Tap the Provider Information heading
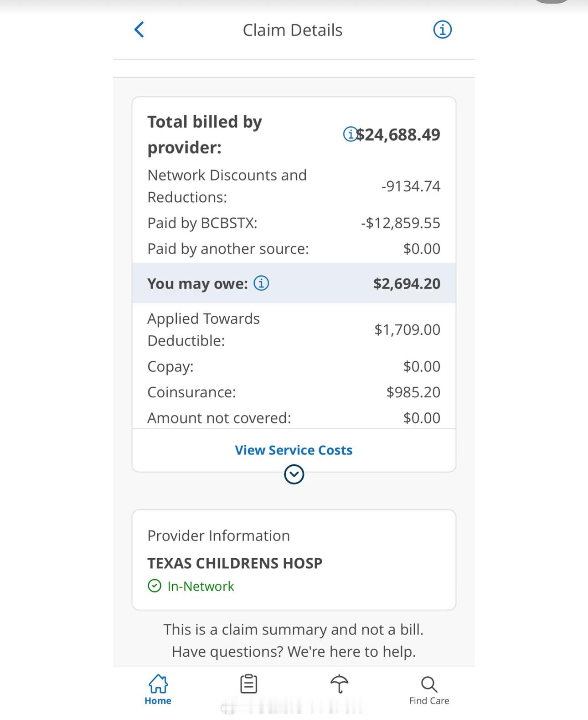Screen dimensions: 588x720 (218, 535)
